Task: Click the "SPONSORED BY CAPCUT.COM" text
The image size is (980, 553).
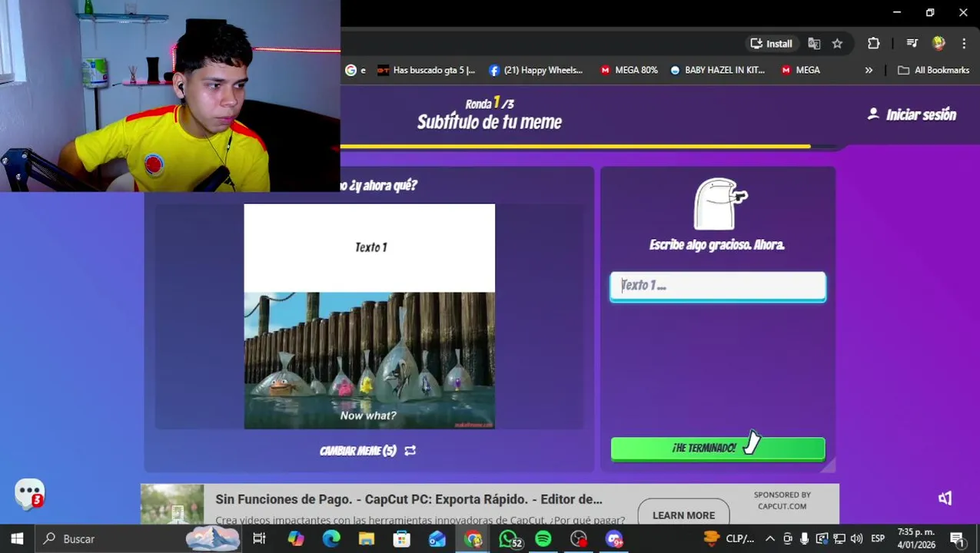Action: point(782,501)
